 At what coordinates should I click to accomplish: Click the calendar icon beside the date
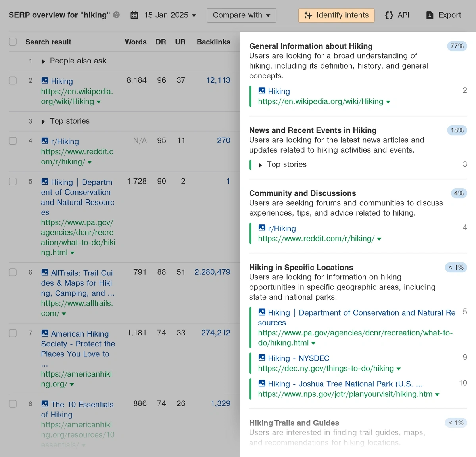tap(134, 15)
